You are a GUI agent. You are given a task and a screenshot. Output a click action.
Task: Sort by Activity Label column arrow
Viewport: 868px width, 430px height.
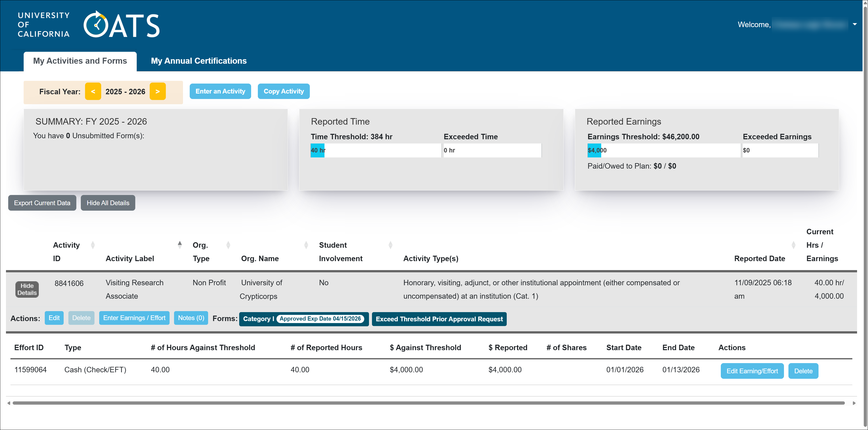click(x=180, y=245)
